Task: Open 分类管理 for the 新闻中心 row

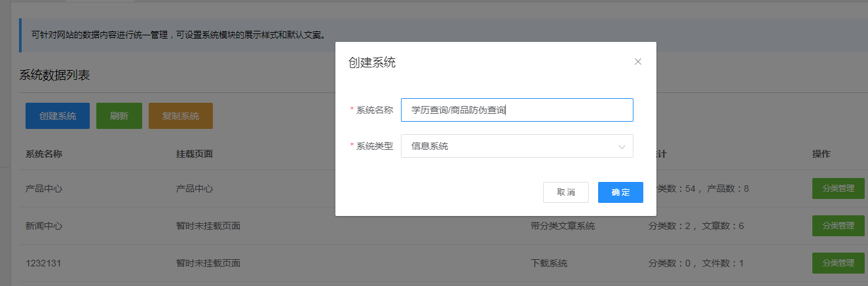Action: click(837, 226)
